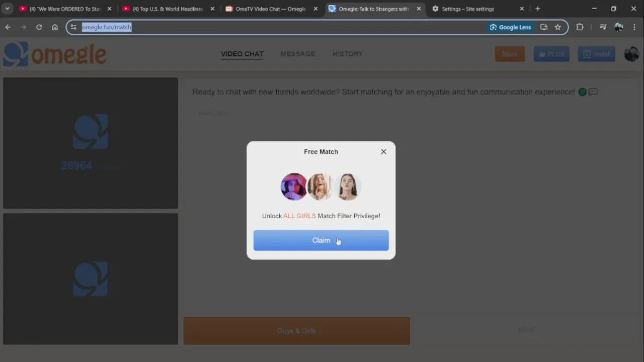Switch to the MESSAGE tab

point(297,54)
